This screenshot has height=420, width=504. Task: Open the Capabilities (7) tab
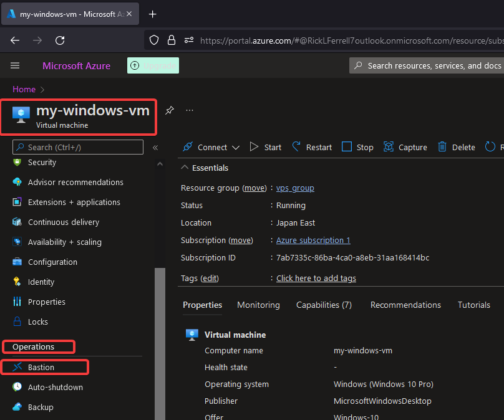tap(324, 305)
